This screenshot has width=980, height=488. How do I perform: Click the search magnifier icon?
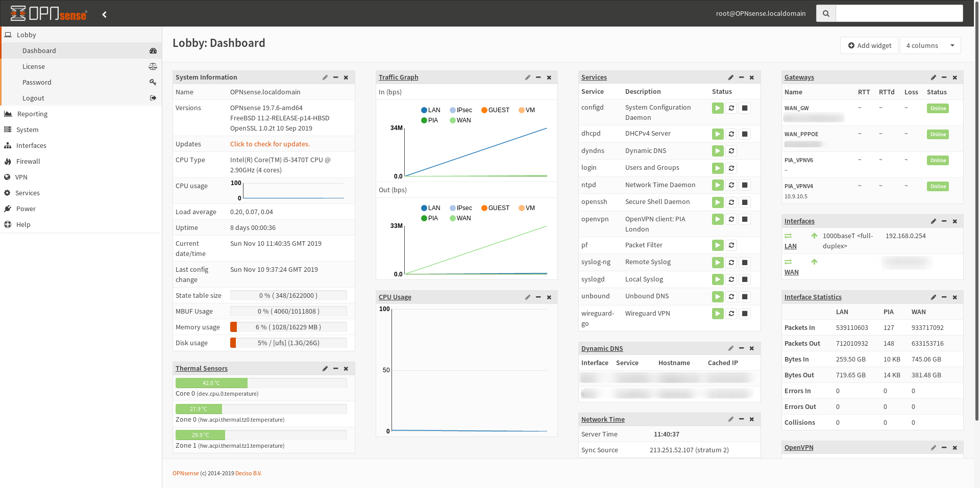click(x=826, y=13)
